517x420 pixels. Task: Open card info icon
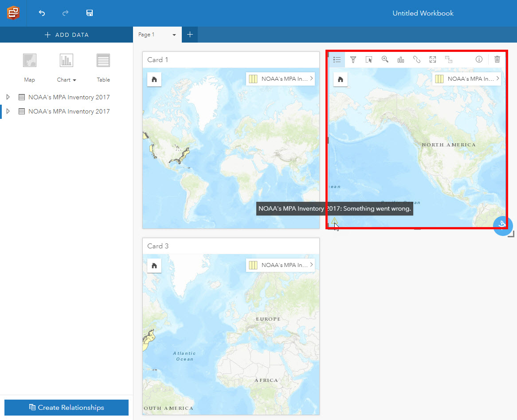(479, 59)
